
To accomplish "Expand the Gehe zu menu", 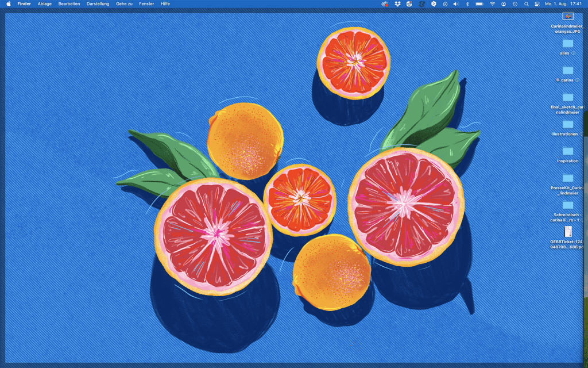I will point(125,3).
